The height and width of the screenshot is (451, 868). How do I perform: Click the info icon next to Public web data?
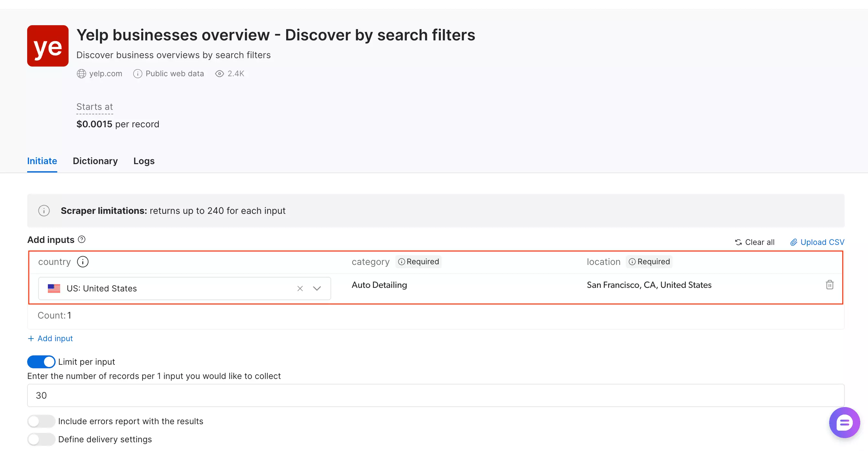click(x=137, y=74)
